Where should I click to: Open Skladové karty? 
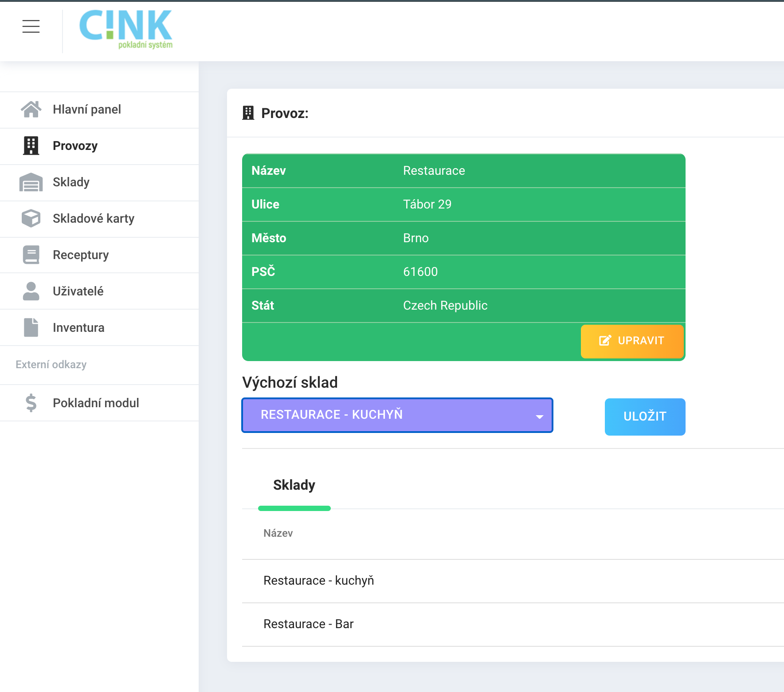[x=99, y=219]
